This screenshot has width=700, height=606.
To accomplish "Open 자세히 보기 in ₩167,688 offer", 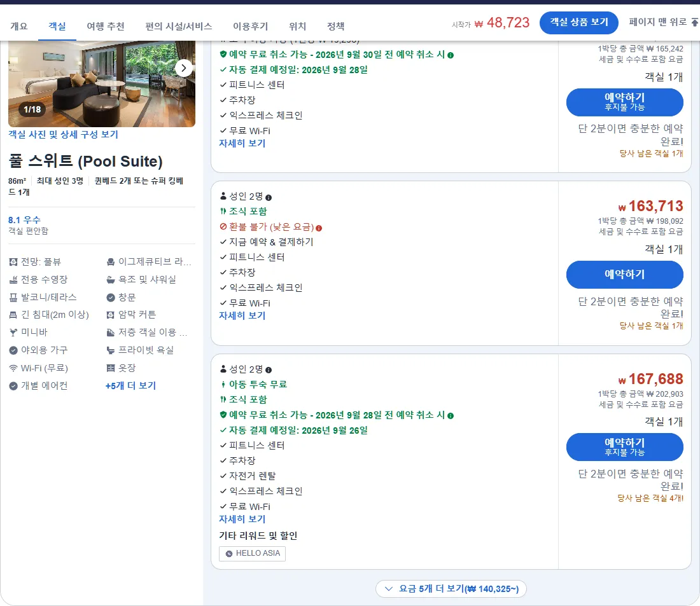I will [242, 519].
